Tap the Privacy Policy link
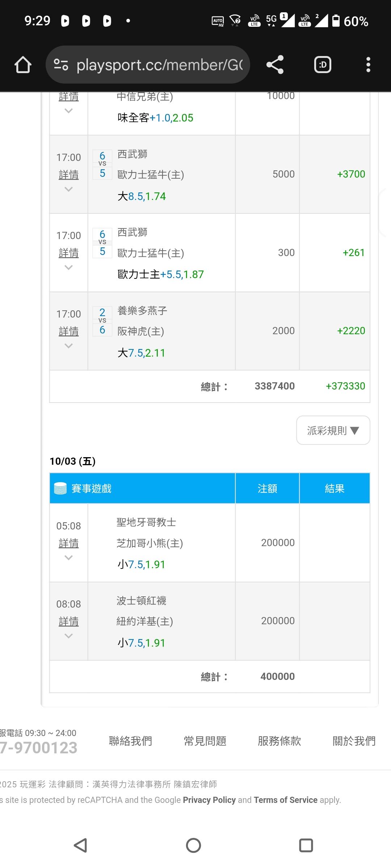Screen dimensions: 391x868 click(209, 800)
